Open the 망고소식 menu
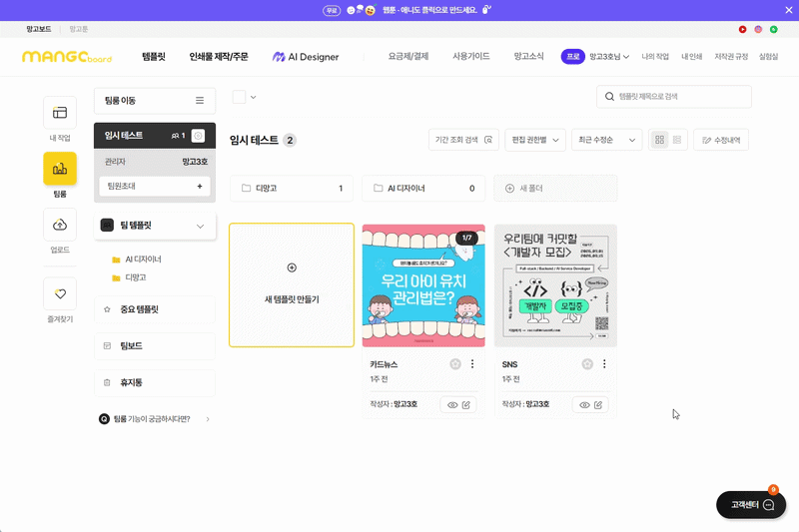Image resolution: width=799 pixels, height=532 pixels. click(528, 56)
